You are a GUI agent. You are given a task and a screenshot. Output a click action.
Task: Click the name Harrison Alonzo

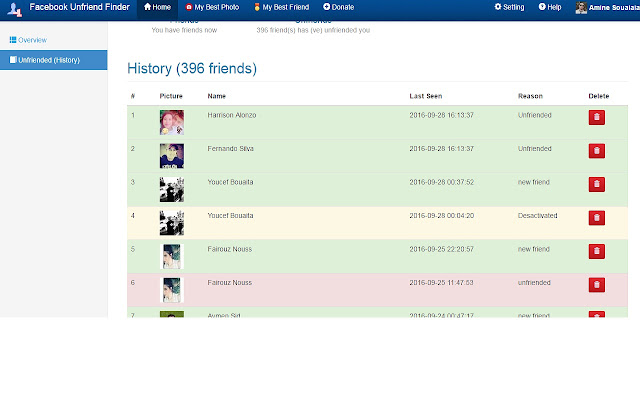pyautogui.click(x=232, y=115)
